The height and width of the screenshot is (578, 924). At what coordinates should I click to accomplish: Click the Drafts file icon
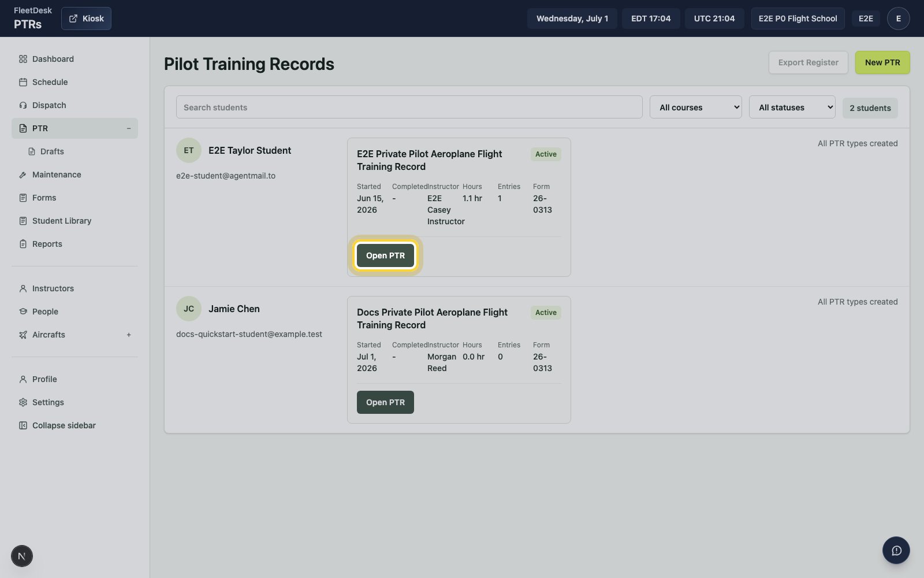[x=32, y=151]
